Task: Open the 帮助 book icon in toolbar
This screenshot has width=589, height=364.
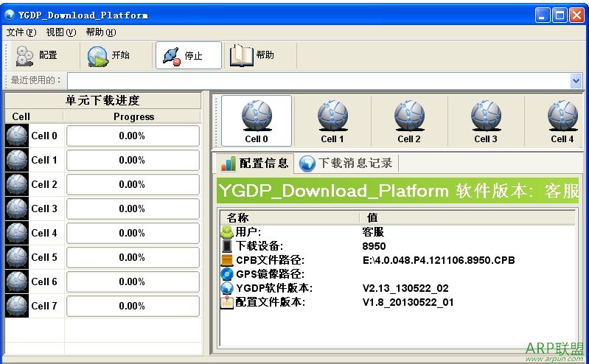Action: (x=241, y=55)
